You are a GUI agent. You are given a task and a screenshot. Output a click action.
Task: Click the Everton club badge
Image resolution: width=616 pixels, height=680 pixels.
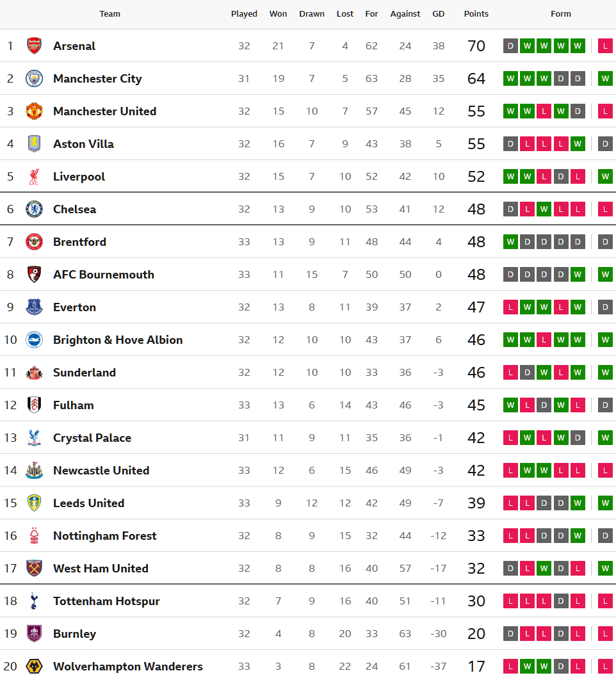click(34, 307)
